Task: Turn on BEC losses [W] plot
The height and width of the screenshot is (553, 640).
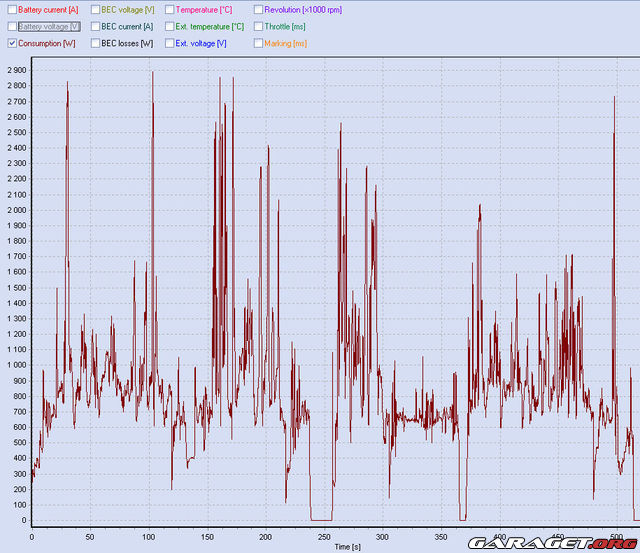Action: click(x=95, y=43)
